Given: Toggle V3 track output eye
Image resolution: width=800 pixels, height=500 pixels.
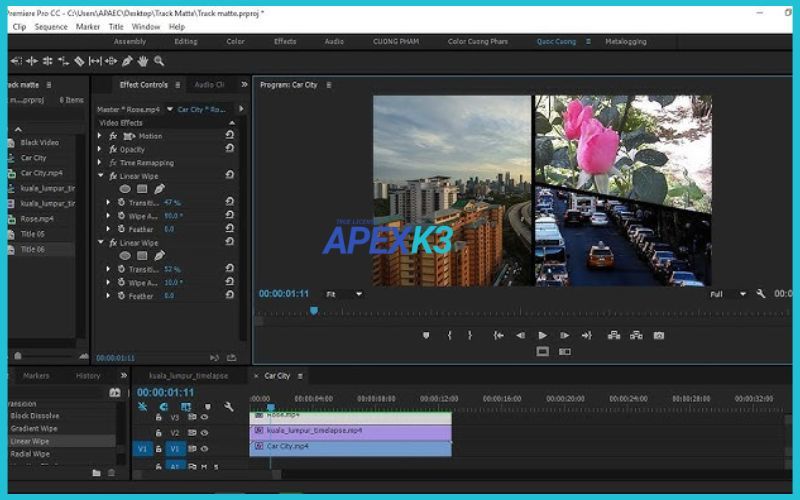Looking at the screenshot, I should tap(204, 417).
